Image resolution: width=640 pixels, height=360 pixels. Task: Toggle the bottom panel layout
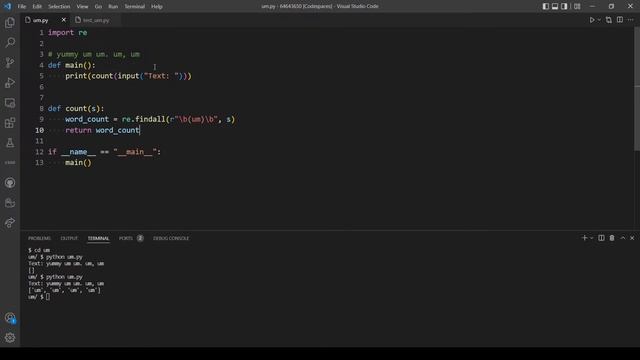pyautogui.click(x=555, y=6)
